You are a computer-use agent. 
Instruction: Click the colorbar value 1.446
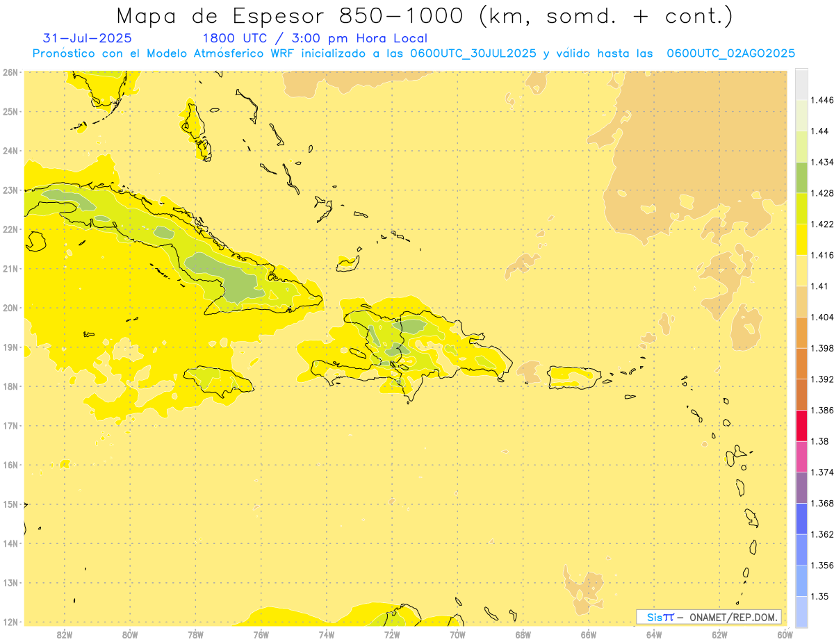coord(821,100)
